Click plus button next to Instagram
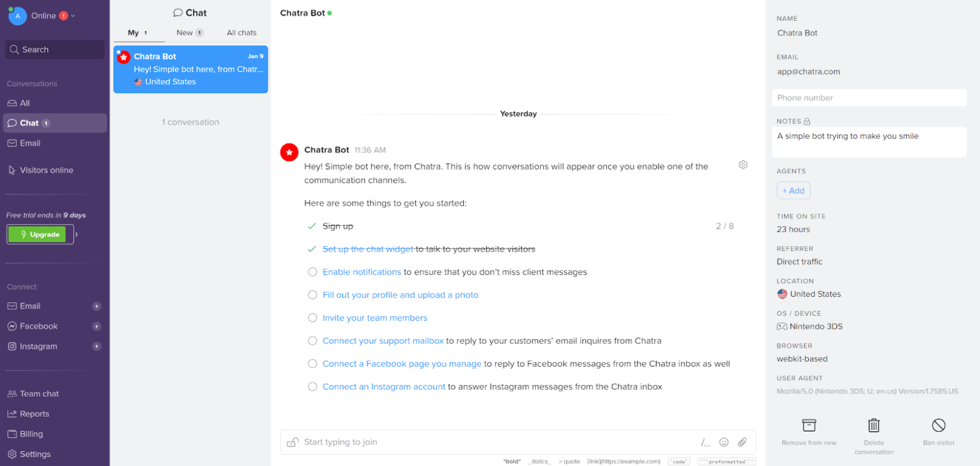Screen dimensions: 980x466 coord(96,347)
